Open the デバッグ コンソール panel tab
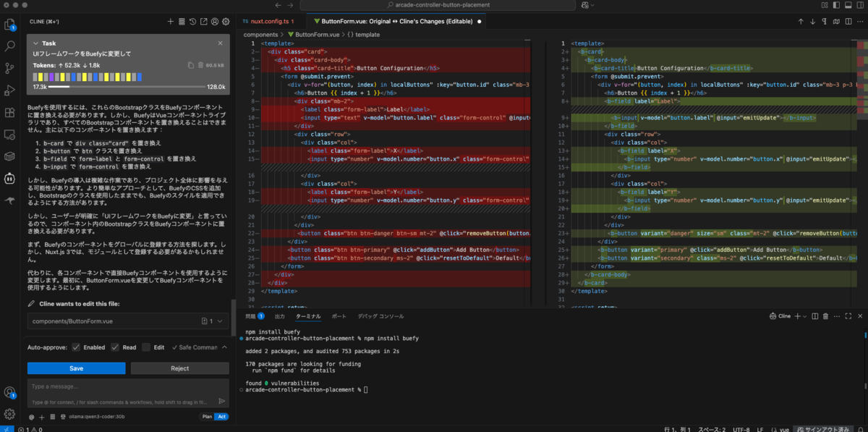This screenshot has width=868, height=432. tap(381, 316)
